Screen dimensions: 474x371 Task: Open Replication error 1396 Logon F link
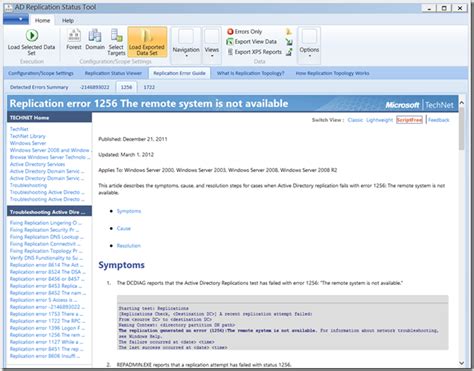47,328
